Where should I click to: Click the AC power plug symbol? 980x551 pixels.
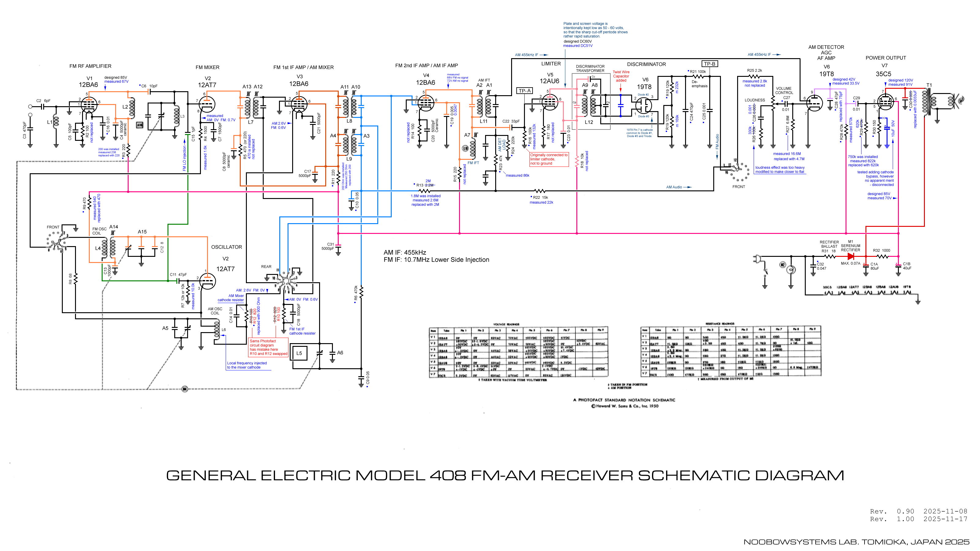[x=757, y=259]
